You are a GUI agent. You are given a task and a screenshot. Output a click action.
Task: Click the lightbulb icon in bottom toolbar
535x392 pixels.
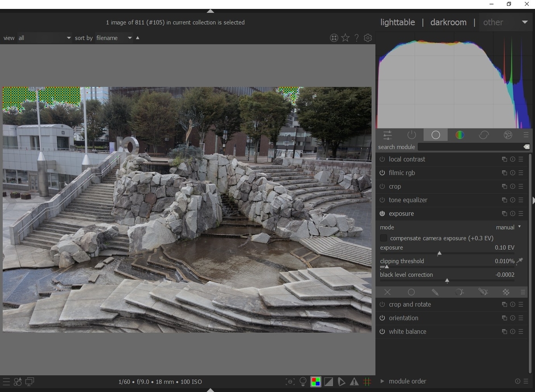point(303,382)
